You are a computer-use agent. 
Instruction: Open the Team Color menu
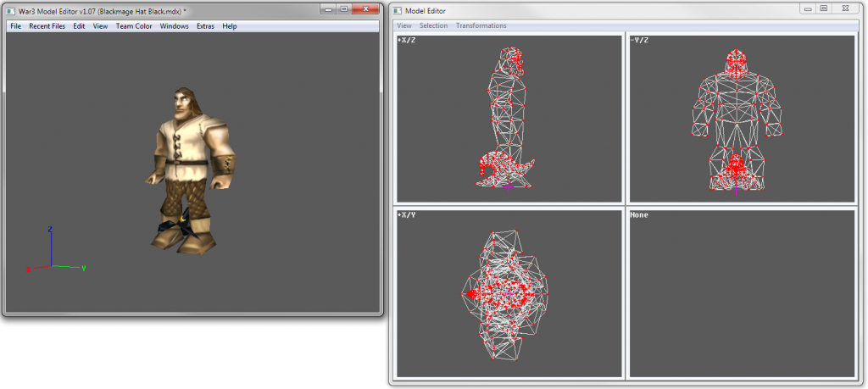(x=134, y=26)
